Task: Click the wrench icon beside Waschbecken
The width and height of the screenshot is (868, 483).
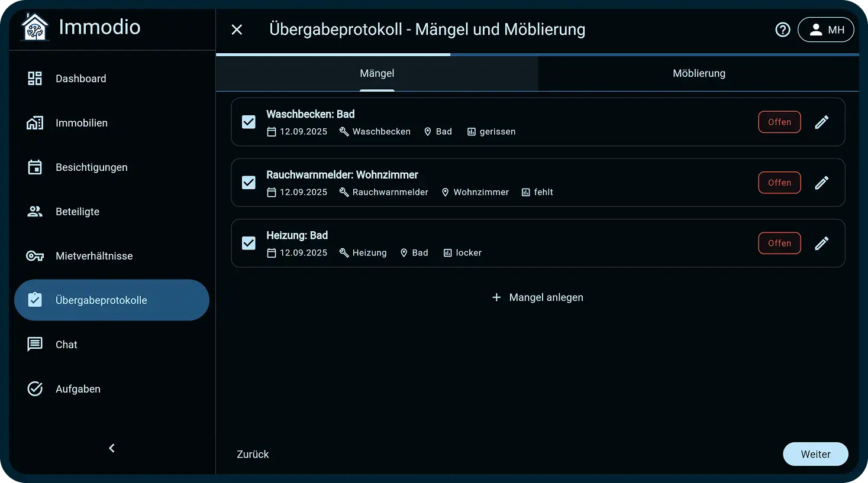Action: pyautogui.click(x=344, y=131)
